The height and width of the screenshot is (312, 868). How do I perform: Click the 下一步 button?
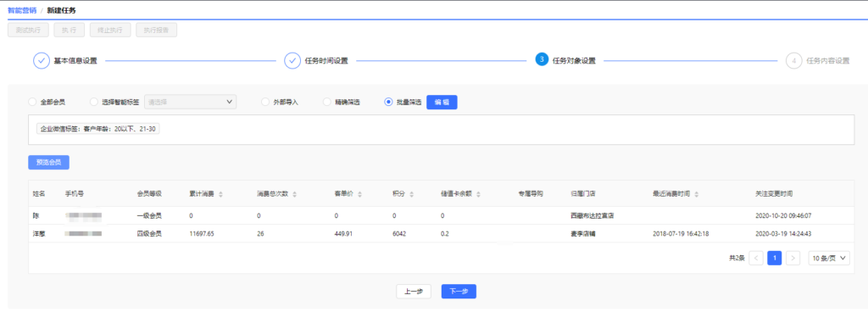click(459, 292)
